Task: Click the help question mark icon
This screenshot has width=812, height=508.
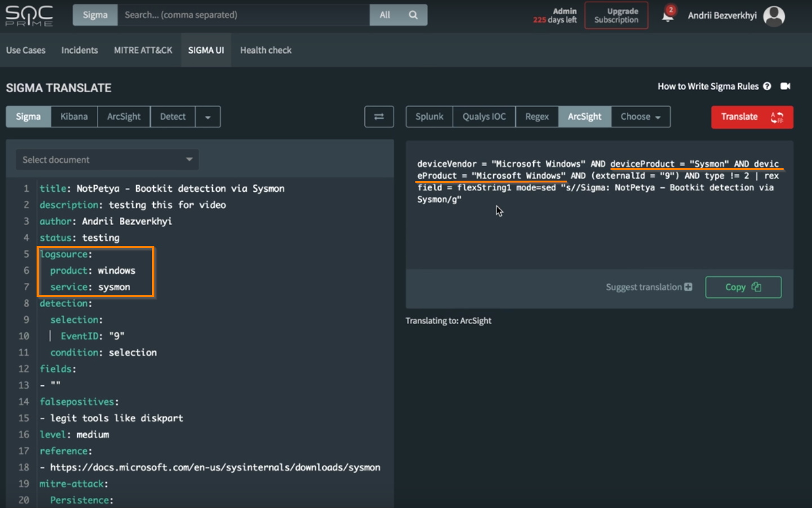Action: pos(767,86)
